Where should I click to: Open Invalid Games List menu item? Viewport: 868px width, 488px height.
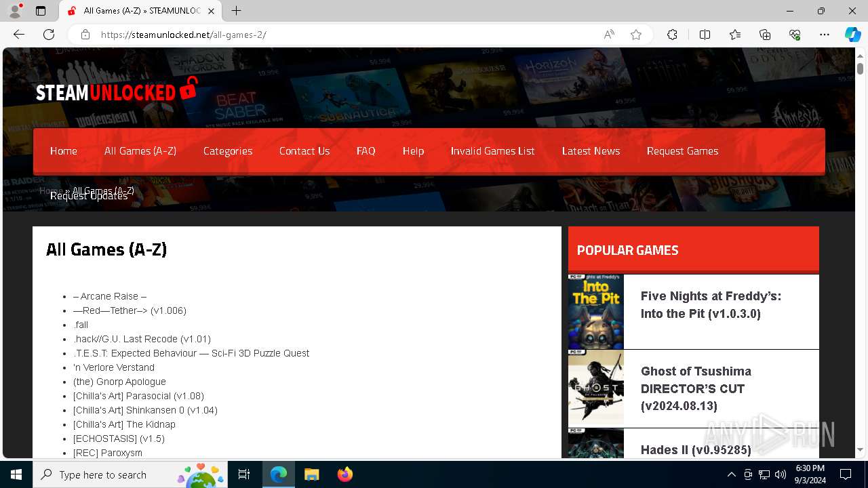pyautogui.click(x=493, y=151)
